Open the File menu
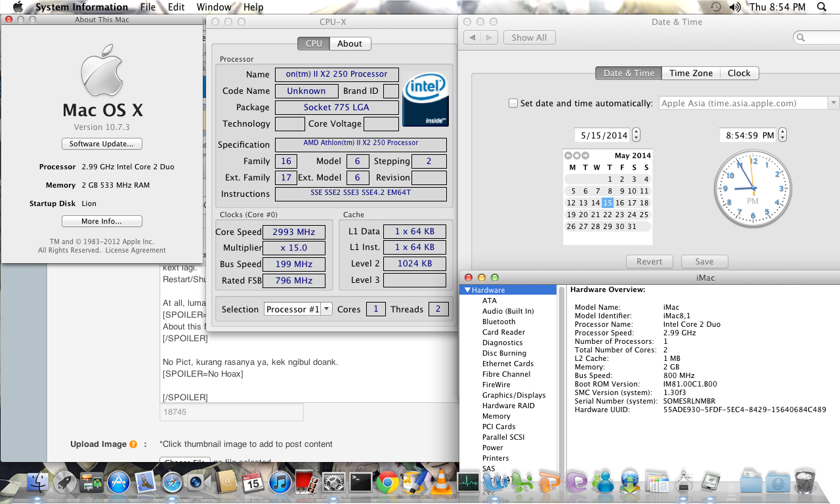840x504 pixels. tap(148, 7)
